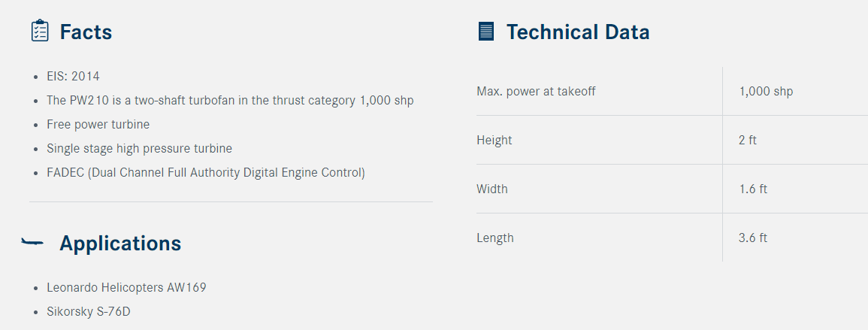Click the Height row label
The height and width of the screenshot is (330, 868).
coord(494,140)
